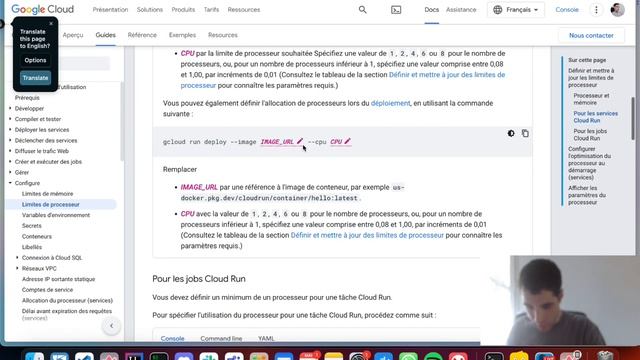Open the Console link in header
Image resolution: width=640 pixels, height=360 pixels.
point(567,10)
